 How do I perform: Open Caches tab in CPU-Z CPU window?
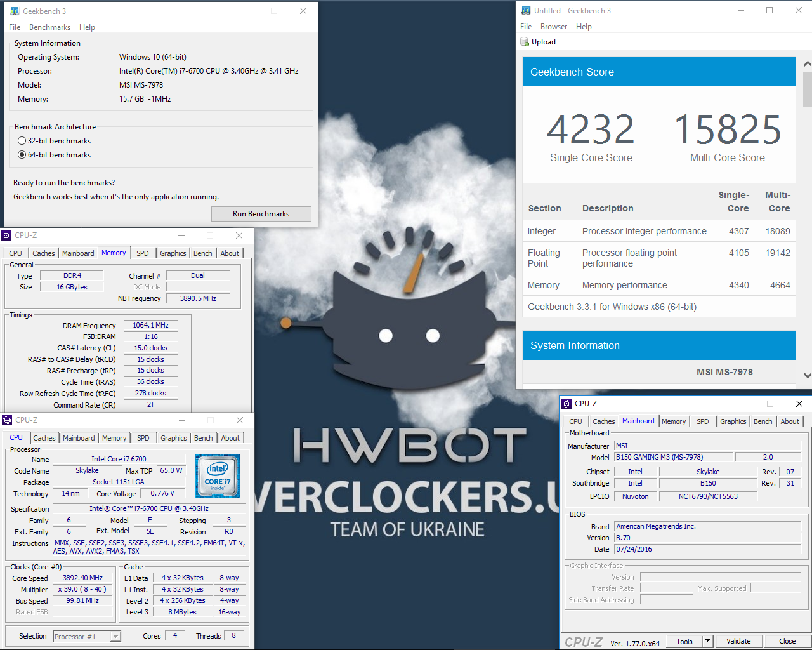(x=44, y=438)
